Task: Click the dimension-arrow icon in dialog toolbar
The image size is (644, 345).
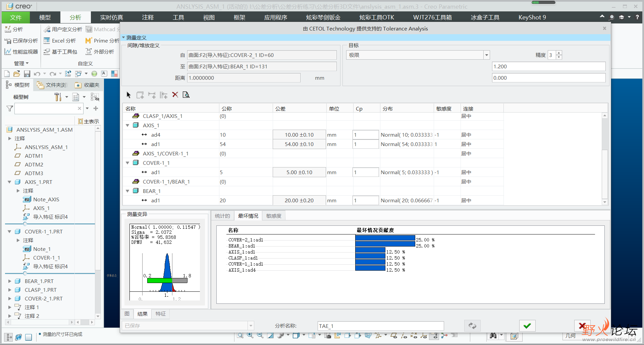Action: [x=152, y=95]
